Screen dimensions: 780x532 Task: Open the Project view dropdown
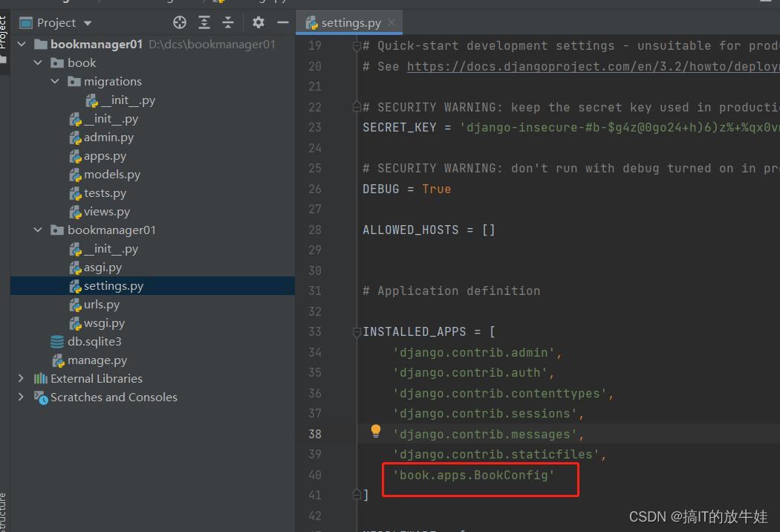pos(88,23)
